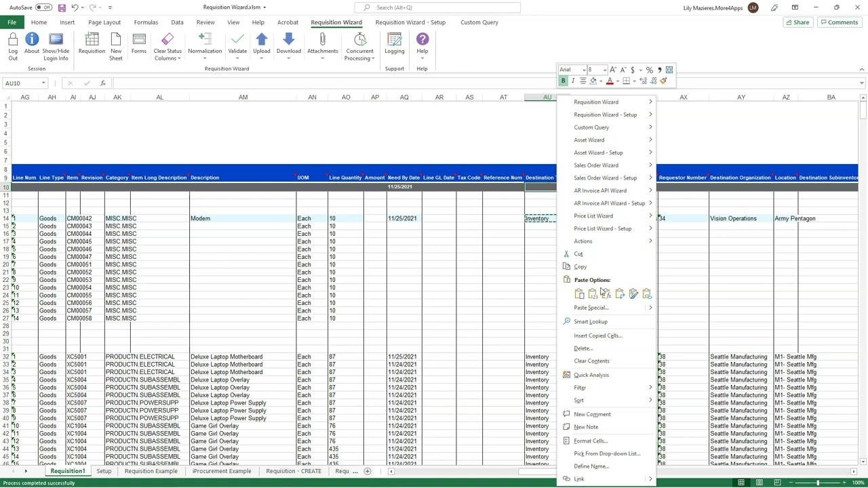Click the Comments button
868x488 pixels.
tap(839, 22)
